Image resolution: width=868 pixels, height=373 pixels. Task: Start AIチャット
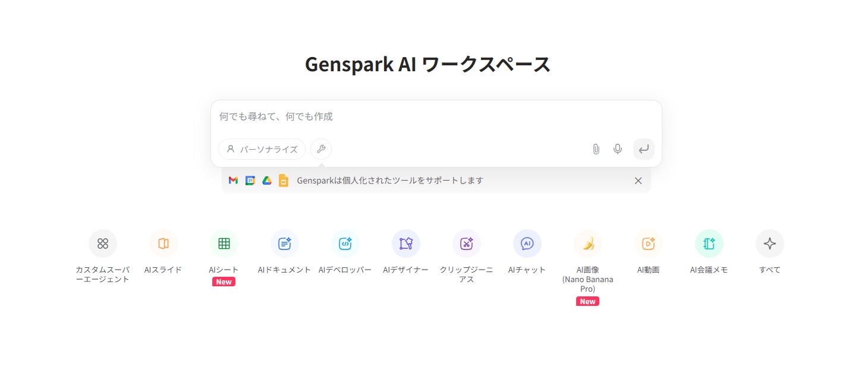tap(527, 244)
